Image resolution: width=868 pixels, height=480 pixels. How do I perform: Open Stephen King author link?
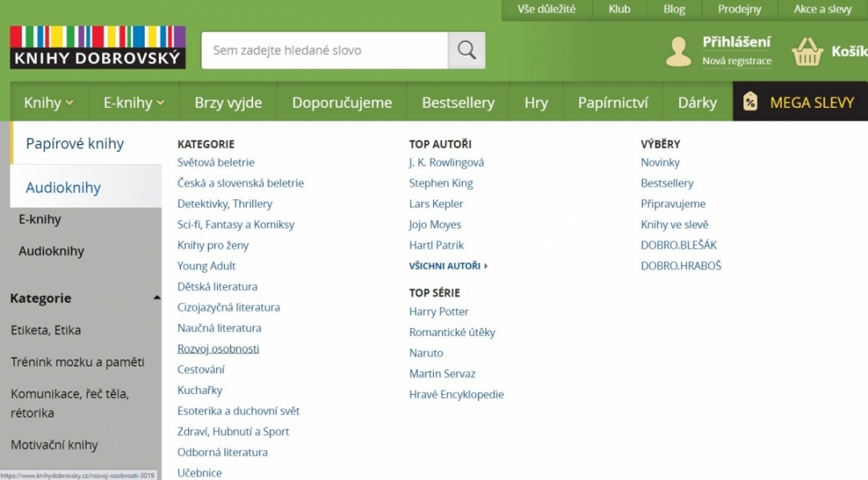click(440, 183)
